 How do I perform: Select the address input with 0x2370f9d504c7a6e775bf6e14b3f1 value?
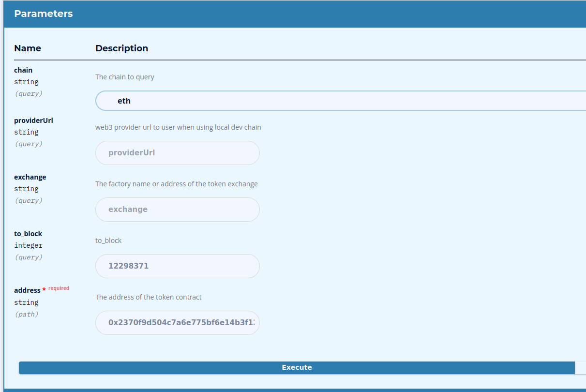(177, 322)
